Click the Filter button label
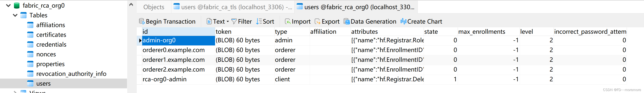The width and height of the screenshot is (644, 93). (x=245, y=22)
